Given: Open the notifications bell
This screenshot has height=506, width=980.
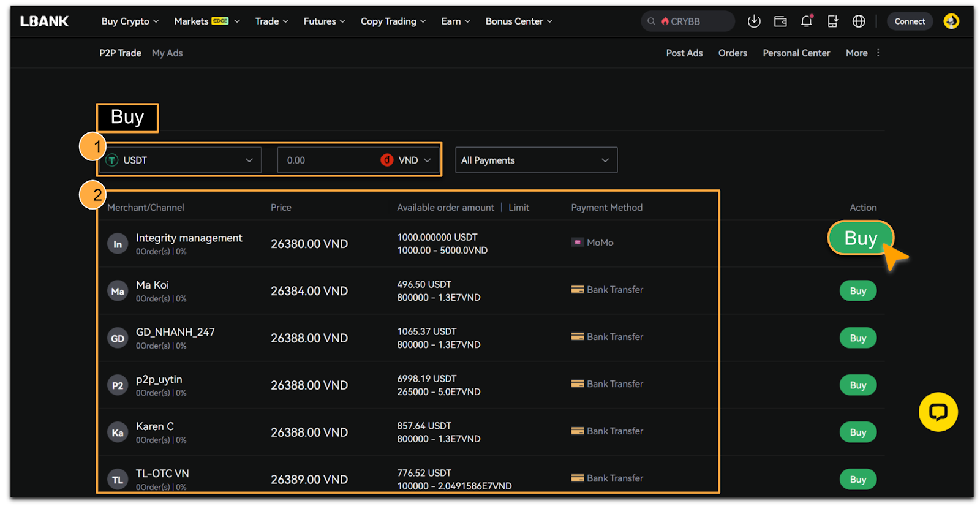Looking at the screenshot, I should (x=807, y=21).
